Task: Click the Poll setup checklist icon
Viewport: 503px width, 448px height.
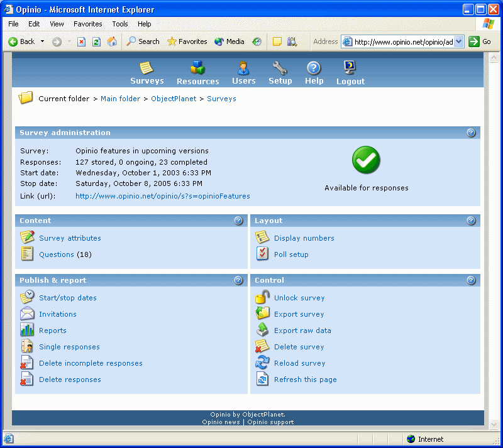Action: tap(262, 254)
